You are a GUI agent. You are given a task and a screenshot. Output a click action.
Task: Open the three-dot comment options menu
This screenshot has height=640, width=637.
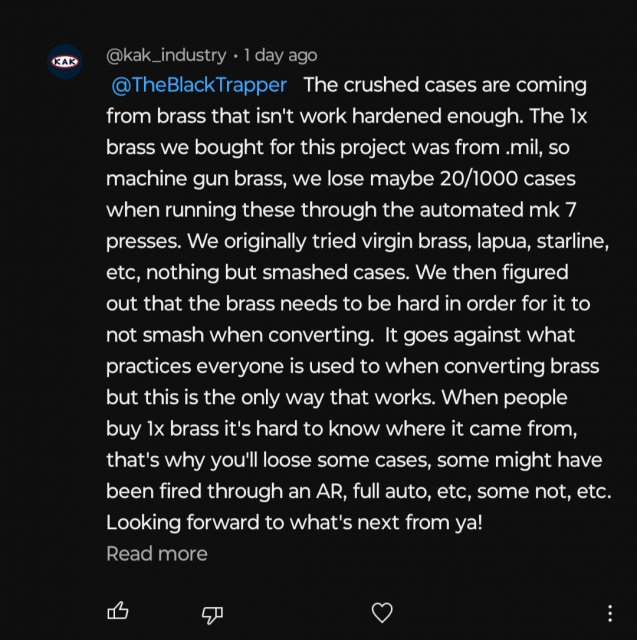610,612
